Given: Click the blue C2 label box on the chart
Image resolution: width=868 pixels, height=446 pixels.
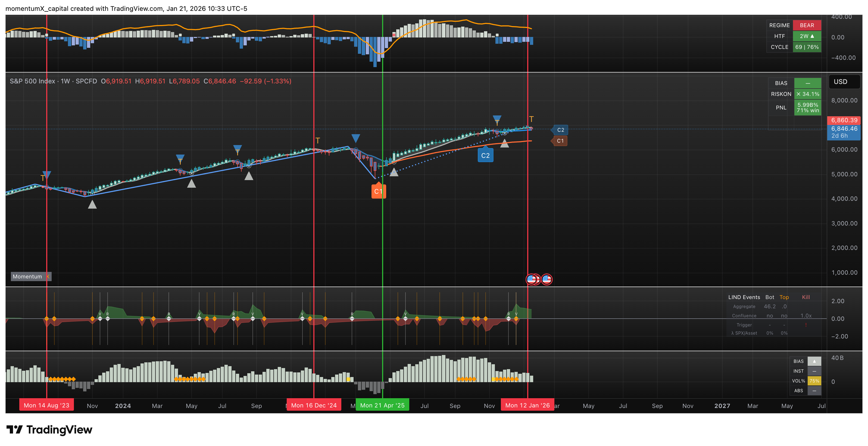Looking at the screenshot, I should (x=485, y=156).
